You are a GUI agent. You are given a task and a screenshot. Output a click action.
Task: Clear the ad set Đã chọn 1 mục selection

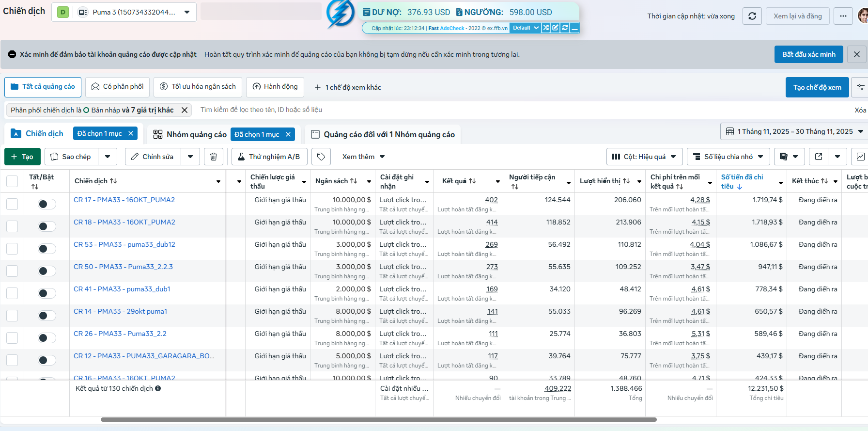pyautogui.click(x=288, y=134)
